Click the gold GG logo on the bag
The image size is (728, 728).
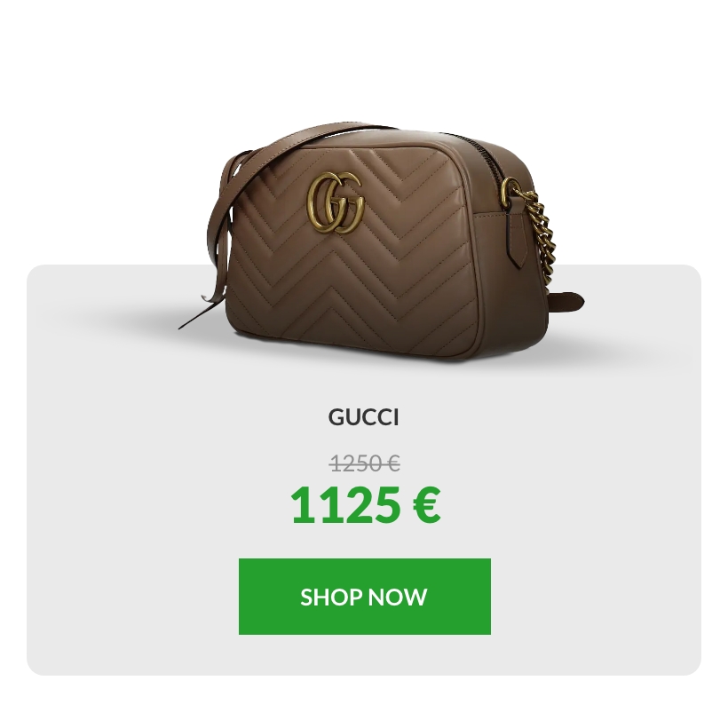[x=336, y=203]
